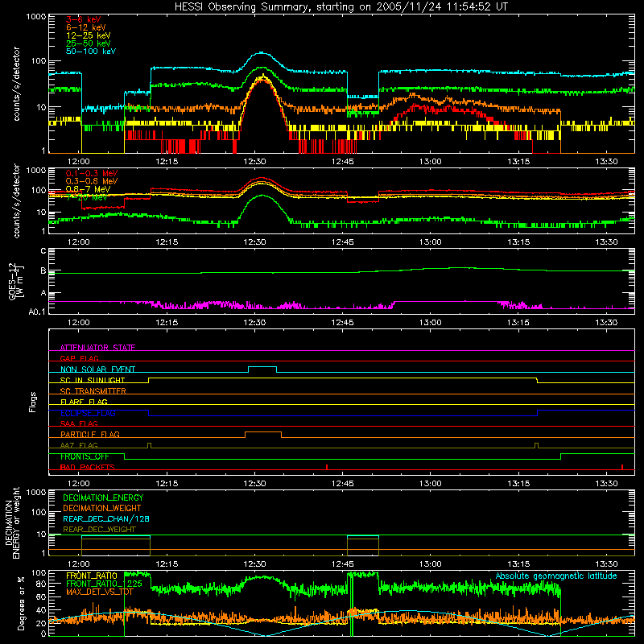Click the 1000 y-axis label of the keV panel
The height and width of the screenshot is (644, 644).
(36, 16)
